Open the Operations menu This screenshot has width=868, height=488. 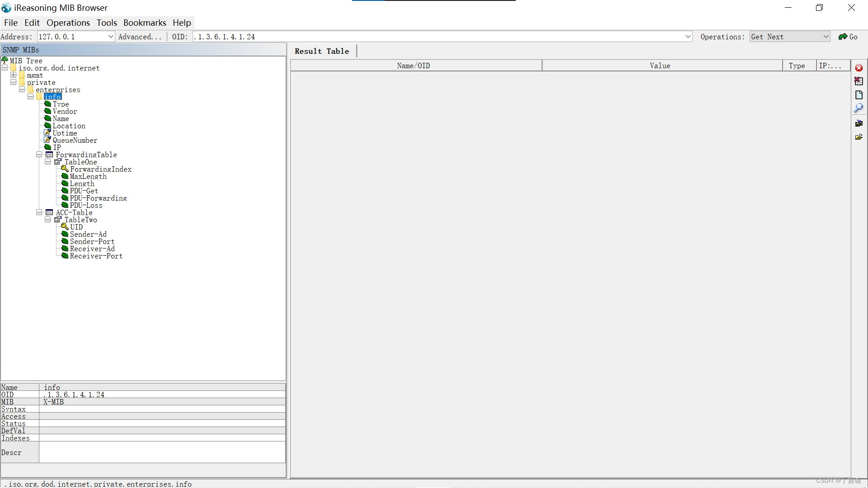[68, 23]
